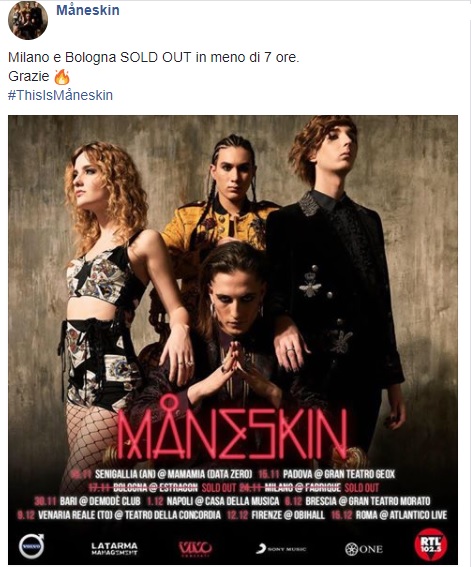Click the Roma @ Atlantico Live date
The image size is (471, 567).
[x=389, y=515]
